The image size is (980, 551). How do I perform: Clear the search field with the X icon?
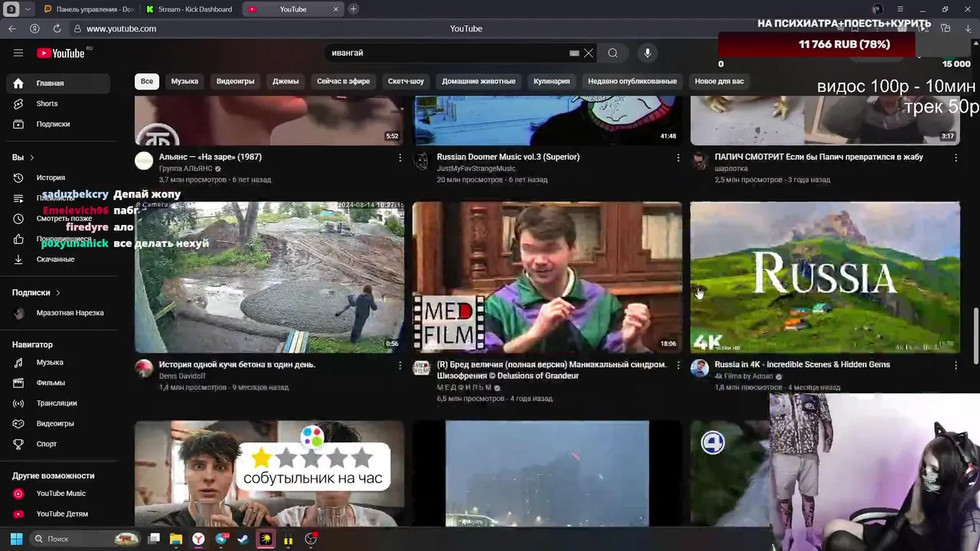pos(588,53)
